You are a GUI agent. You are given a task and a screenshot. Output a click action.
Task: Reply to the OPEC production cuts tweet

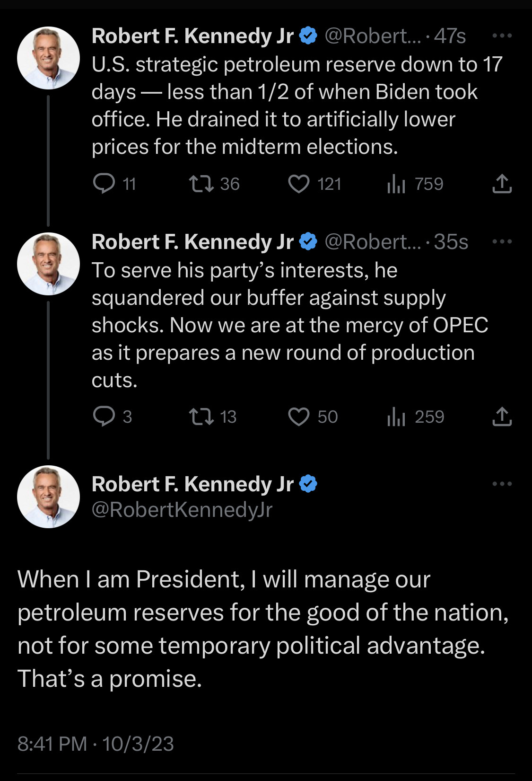click(x=104, y=417)
